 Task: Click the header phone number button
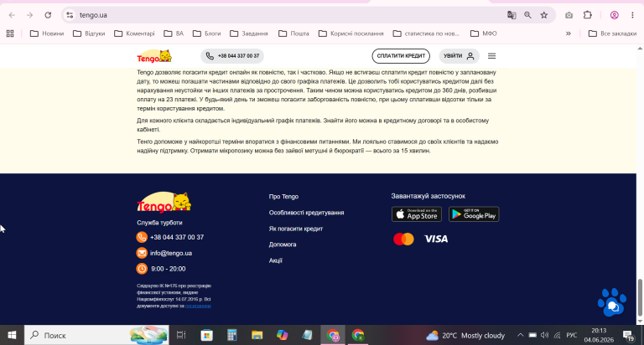coord(232,56)
